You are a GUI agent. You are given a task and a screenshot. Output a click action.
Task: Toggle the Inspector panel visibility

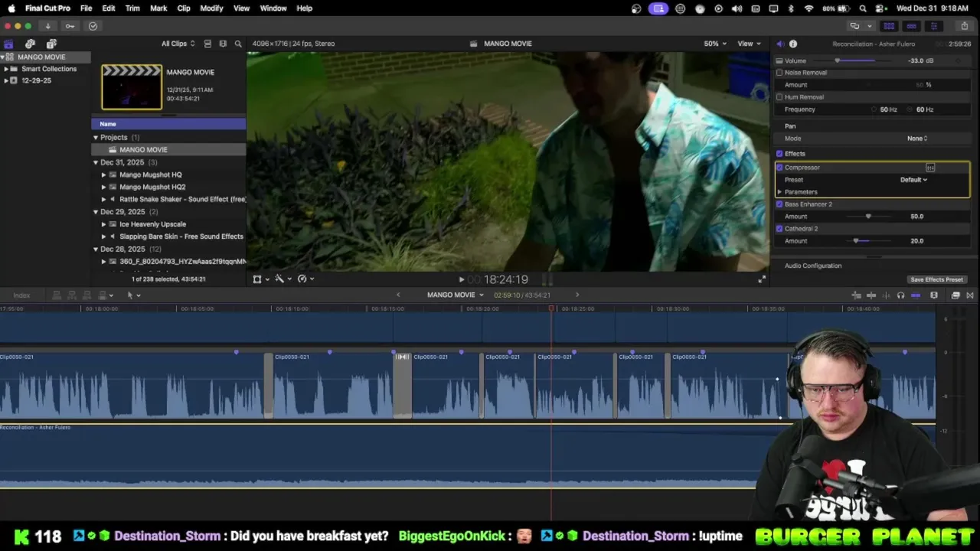pos(933,26)
